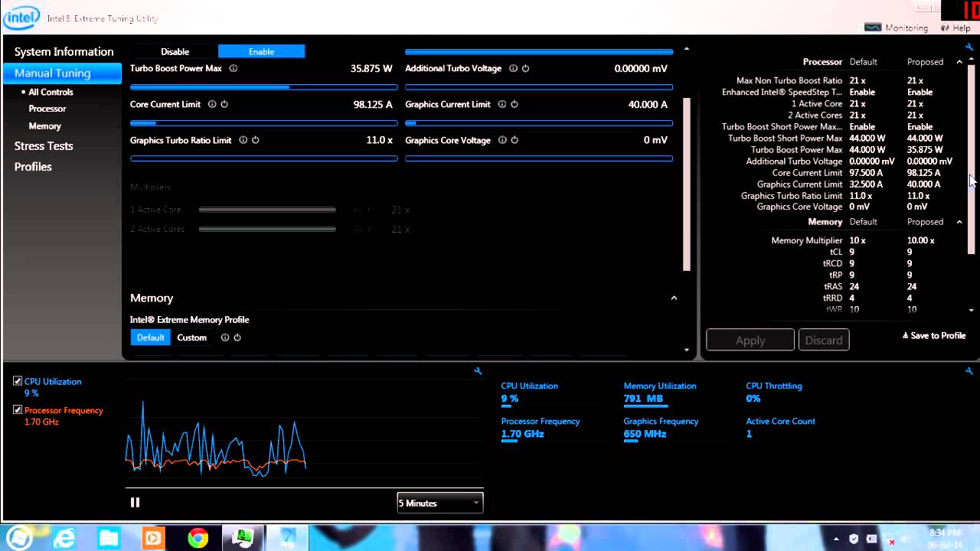Screen dimensions: 980x551
Task: Click the Intel logo
Action: [x=21, y=16]
